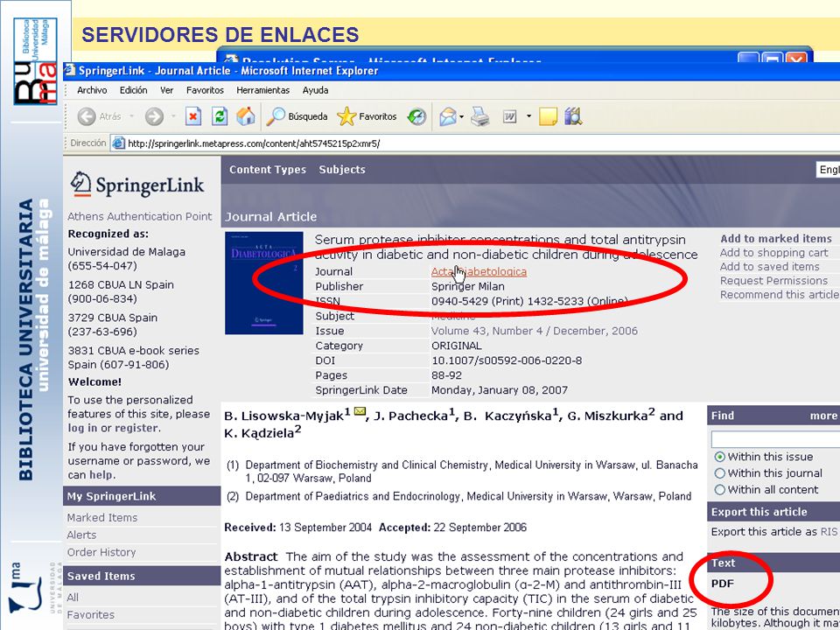Image resolution: width=840 pixels, height=630 pixels.
Task: Click the Volume 43, Number 4 issue link
Action: tap(535, 331)
